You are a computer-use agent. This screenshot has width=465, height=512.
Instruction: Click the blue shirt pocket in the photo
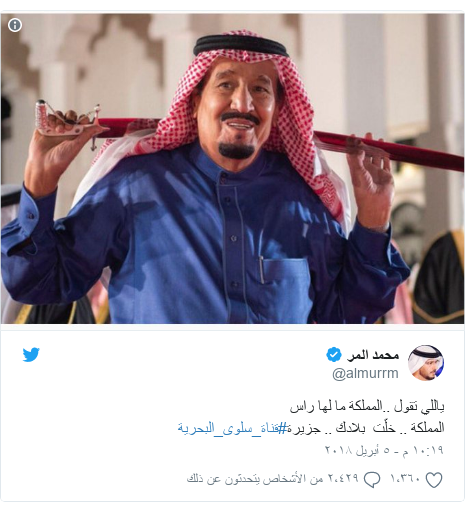pos(286,283)
